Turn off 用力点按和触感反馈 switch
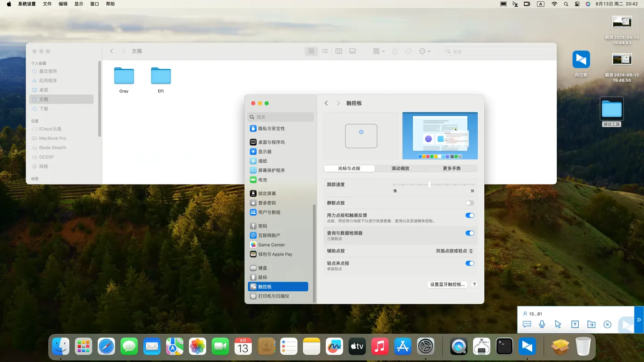This screenshot has height=362, width=644. [470, 215]
